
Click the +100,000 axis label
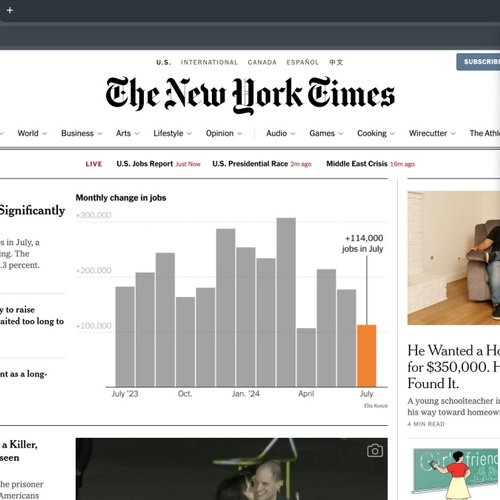pos(94,326)
